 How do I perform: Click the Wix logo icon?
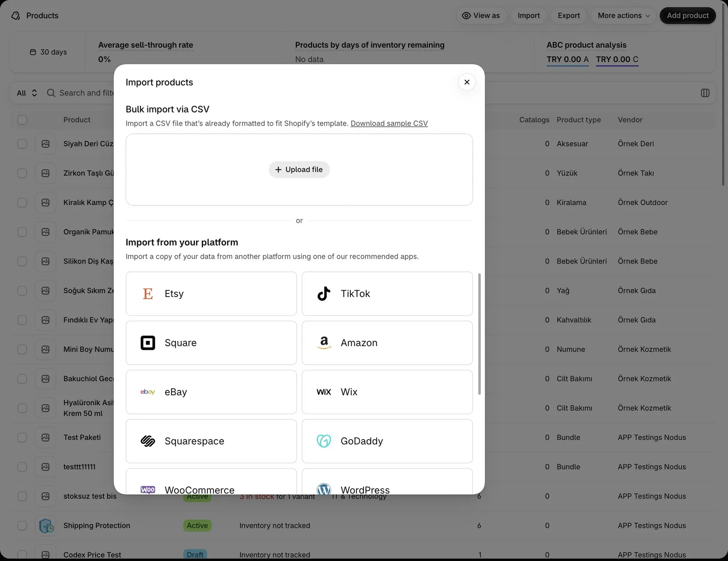(x=324, y=392)
